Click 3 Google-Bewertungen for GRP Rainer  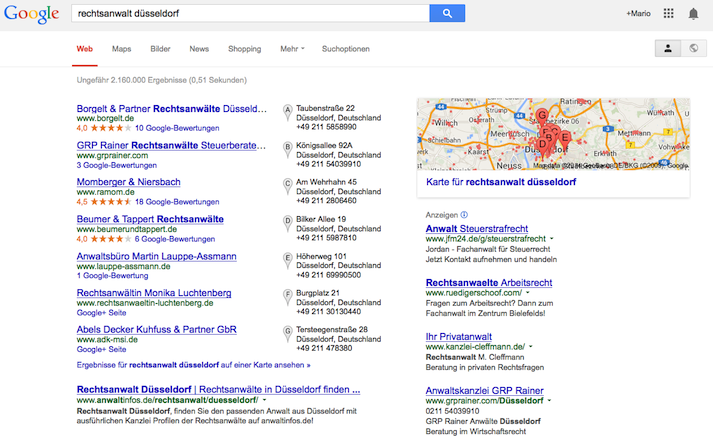click(x=116, y=165)
